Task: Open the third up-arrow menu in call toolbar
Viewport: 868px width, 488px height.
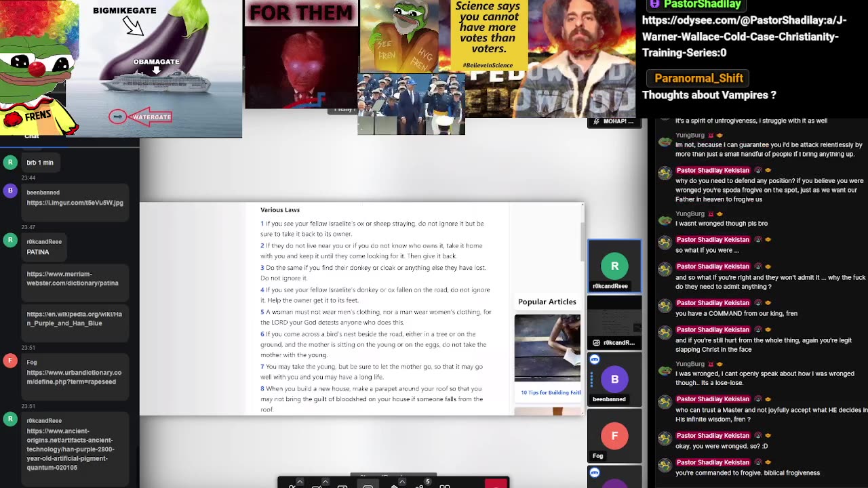Action: point(401,482)
